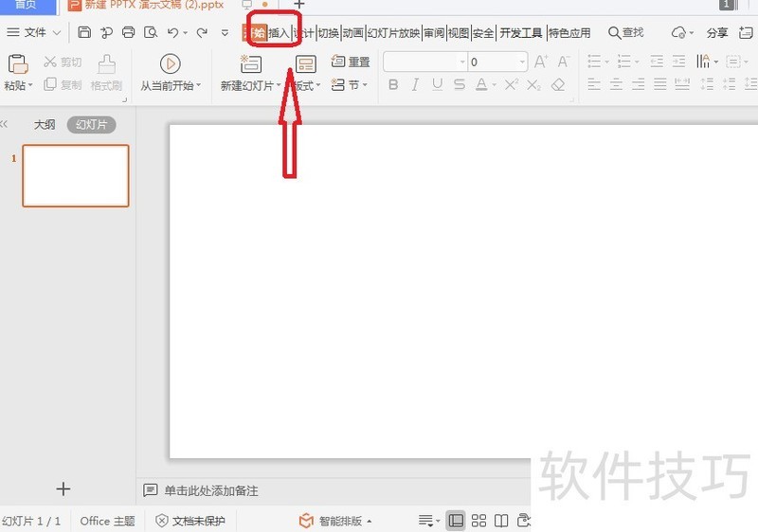Click the Reset (重置) button
The width and height of the screenshot is (758, 532).
[x=351, y=62]
